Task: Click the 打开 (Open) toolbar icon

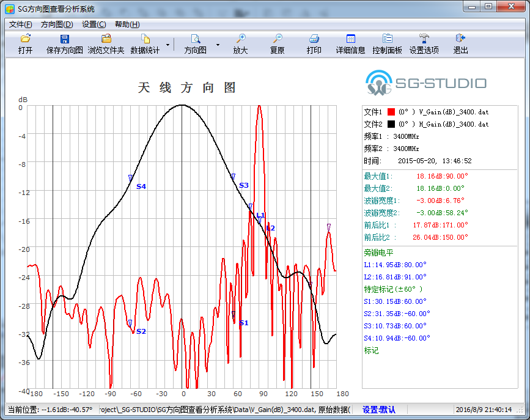Action: (25, 39)
